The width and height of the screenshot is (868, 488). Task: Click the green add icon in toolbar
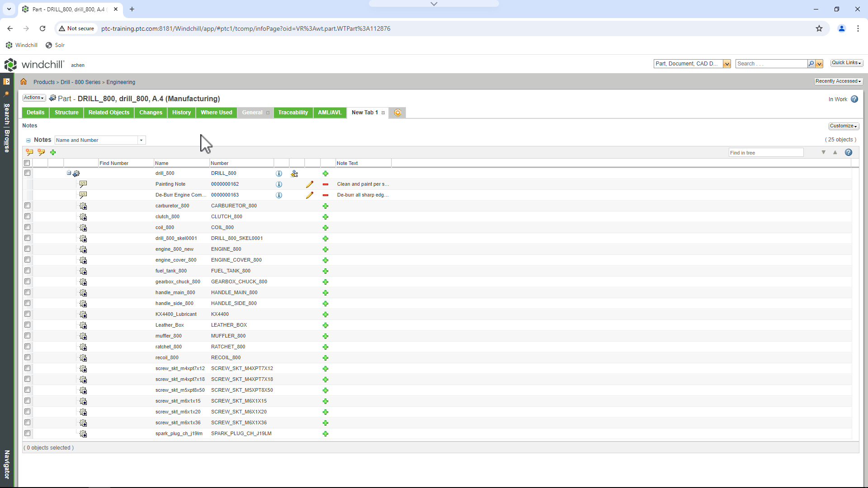(x=53, y=152)
